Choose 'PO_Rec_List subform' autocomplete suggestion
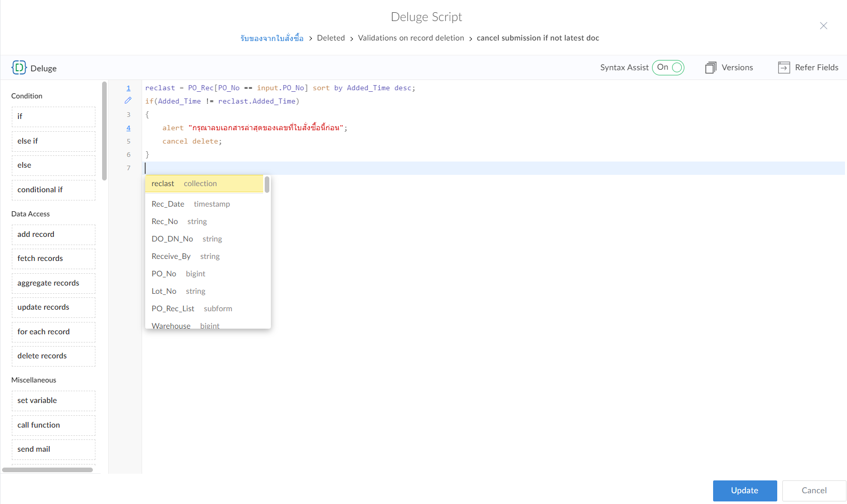 (204, 309)
